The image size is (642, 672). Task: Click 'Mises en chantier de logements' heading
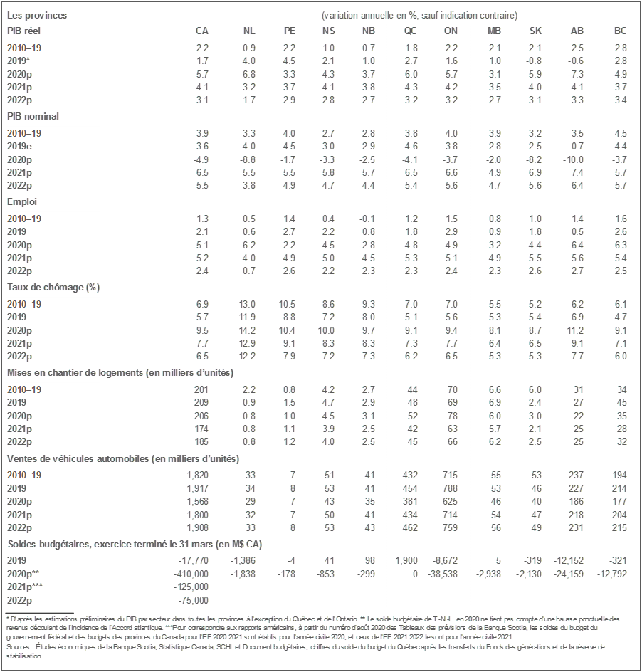click(x=120, y=372)
